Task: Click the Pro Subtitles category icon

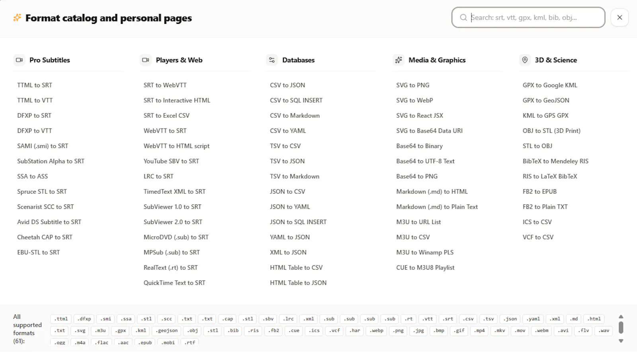Action: [x=19, y=60]
